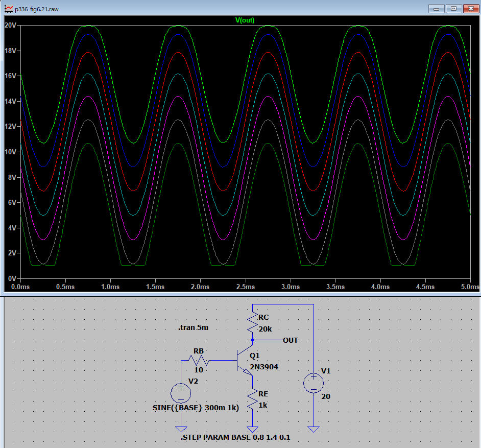Minimize the p336_fig6.21.raw waveform window
Viewport: 481px width, 448px height.
point(437,9)
